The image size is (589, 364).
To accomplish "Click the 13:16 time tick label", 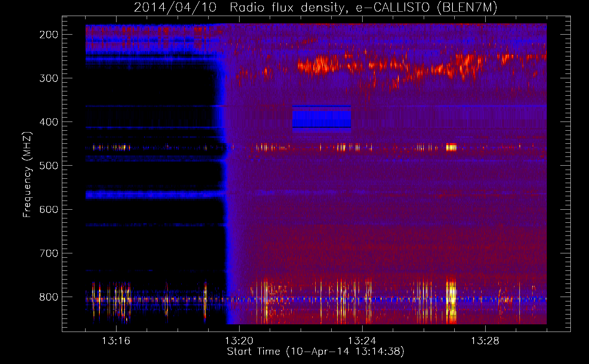I will (116, 341).
